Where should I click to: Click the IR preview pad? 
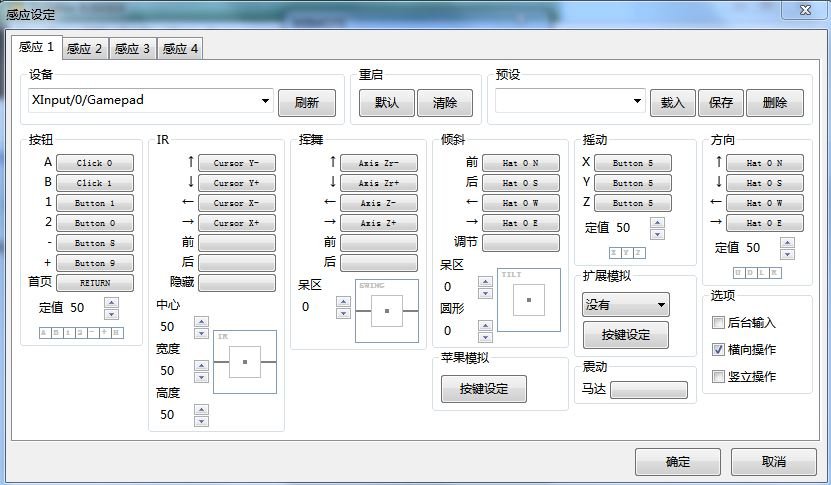pos(244,362)
